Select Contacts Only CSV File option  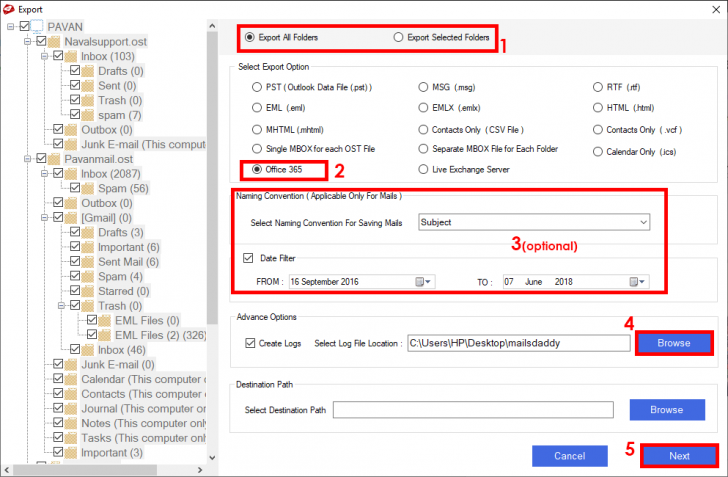(423, 130)
